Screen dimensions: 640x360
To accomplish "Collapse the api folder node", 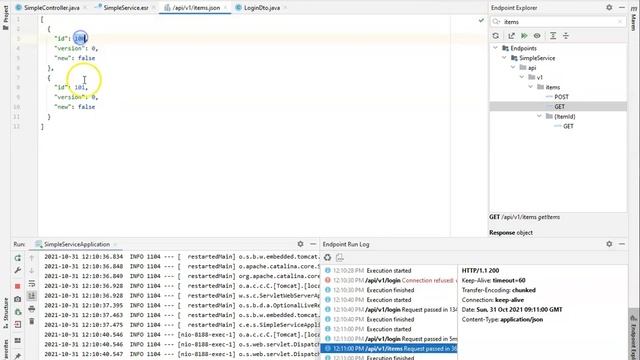I will pyautogui.click(x=513, y=67).
